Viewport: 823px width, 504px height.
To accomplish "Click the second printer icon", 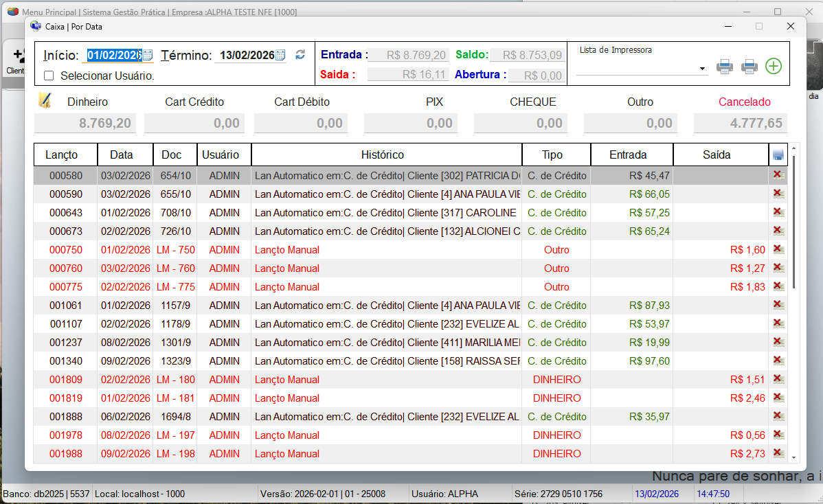I will coord(749,67).
